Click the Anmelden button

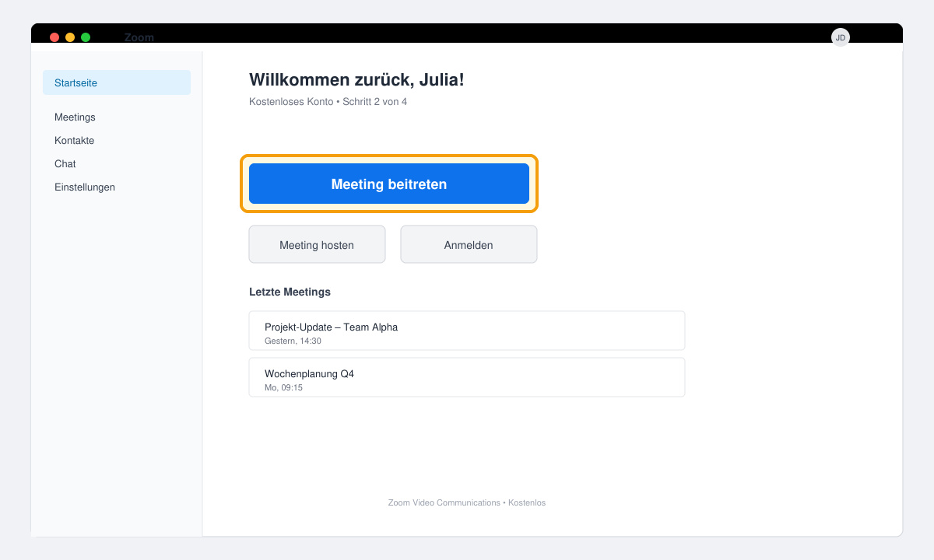[x=469, y=244]
